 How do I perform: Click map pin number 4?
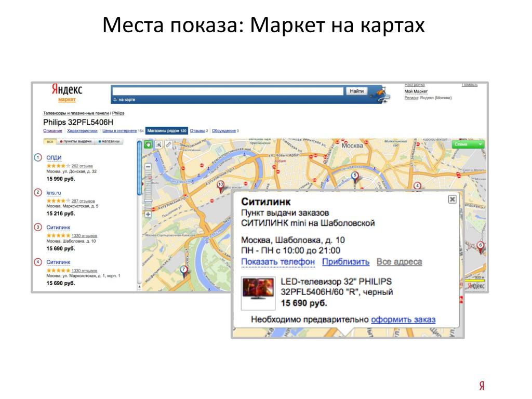(417, 185)
